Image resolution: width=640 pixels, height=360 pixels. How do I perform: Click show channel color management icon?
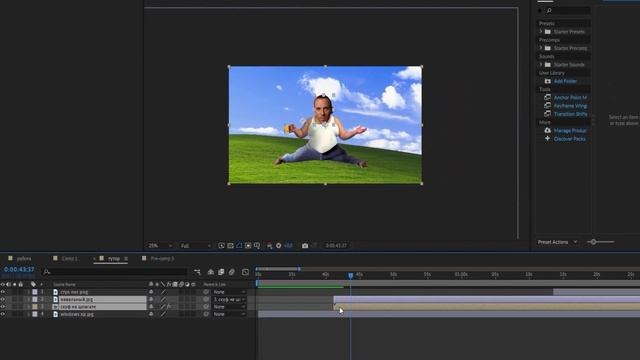[269, 246]
